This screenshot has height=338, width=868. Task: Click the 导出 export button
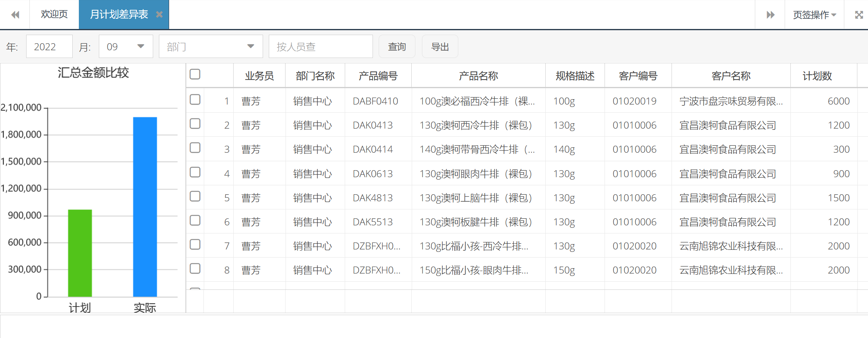pyautogui.click(x=440, y=47)
